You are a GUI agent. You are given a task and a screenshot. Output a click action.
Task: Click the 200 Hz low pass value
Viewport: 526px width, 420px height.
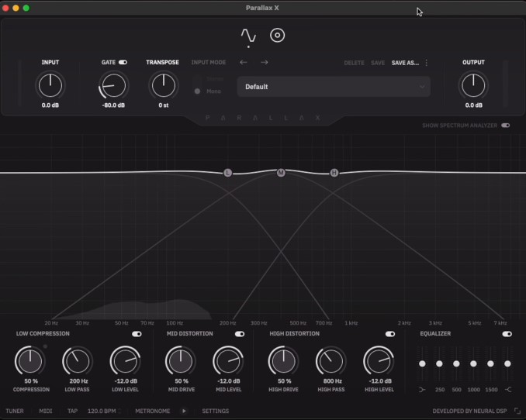click(x=78, y=381)
